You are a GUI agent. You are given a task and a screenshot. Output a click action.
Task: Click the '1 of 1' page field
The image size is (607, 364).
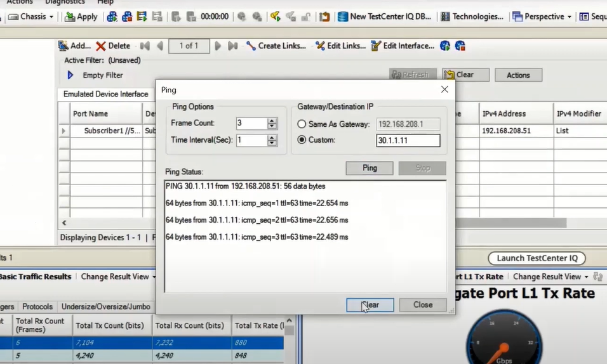pos(189,46)
